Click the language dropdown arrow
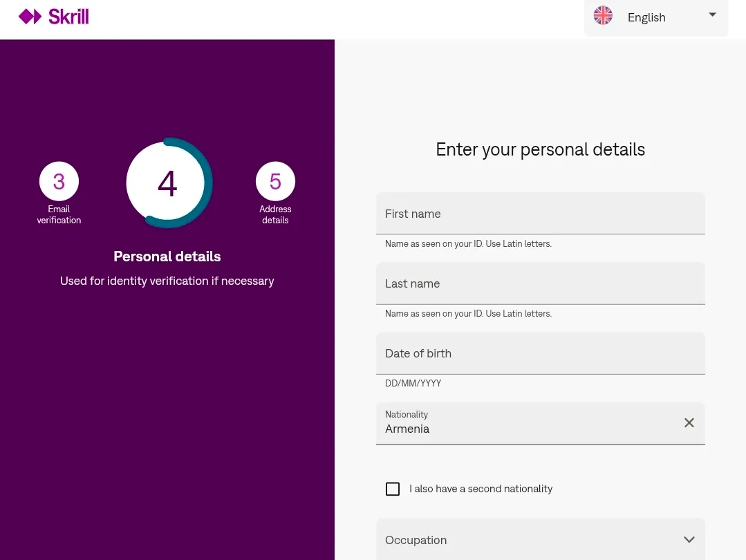The height and width of the screenshot is (560, 746). click(712, 15)
